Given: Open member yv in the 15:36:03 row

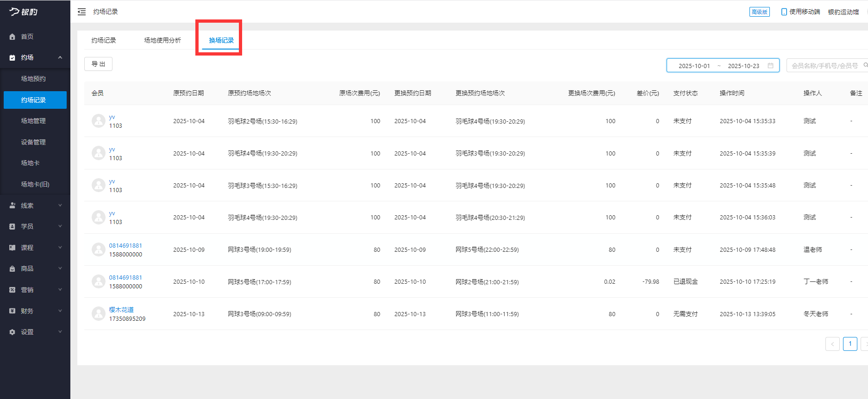Looking at the screenshot, I should click(x=112, y=213).
